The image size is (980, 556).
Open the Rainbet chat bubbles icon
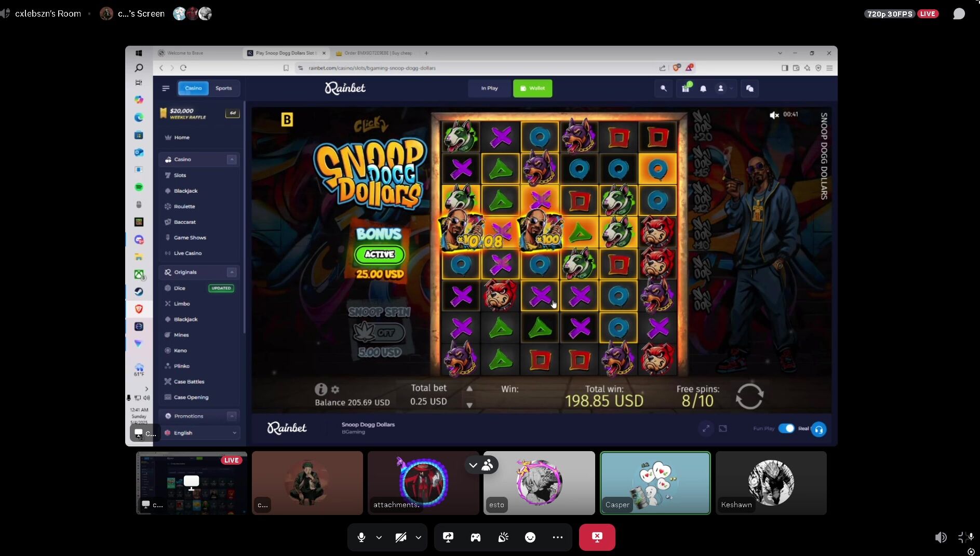[x=750, y=88]
